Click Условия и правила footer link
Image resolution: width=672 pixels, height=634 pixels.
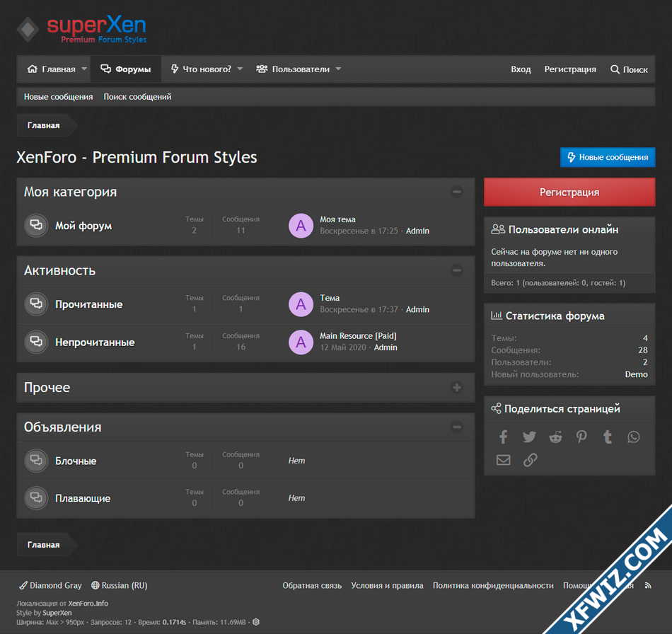click(387, 586)
